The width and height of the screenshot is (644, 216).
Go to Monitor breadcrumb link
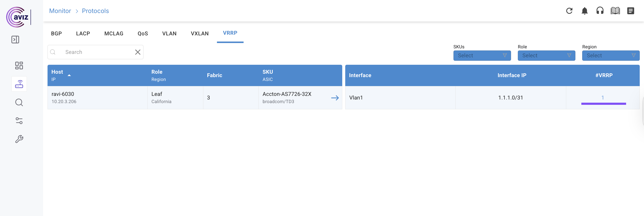[60, 11]
